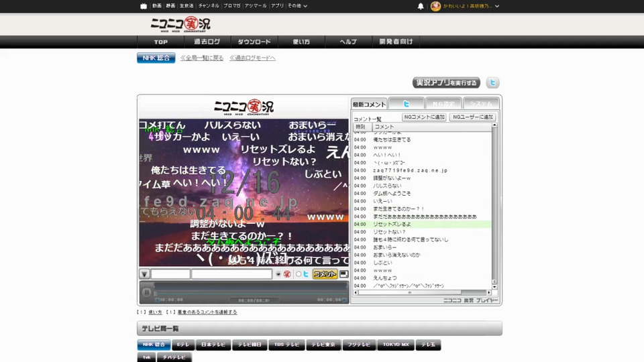This screenshot has width=644, height=362.
Task: Expand the その他 menu in the top bar
Action: (x=297, y=6)
